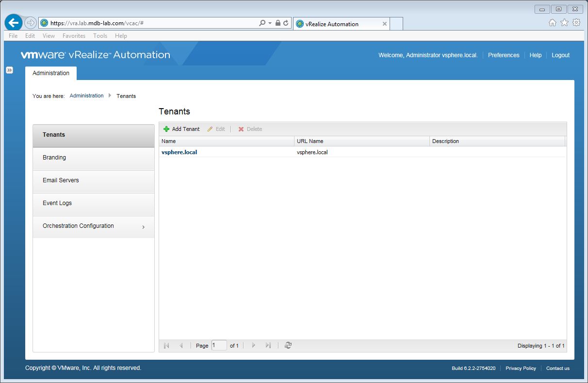The width and height of the screenshot is (588, 383).
Task: Click the Logout link
Action: coord(560,55)
